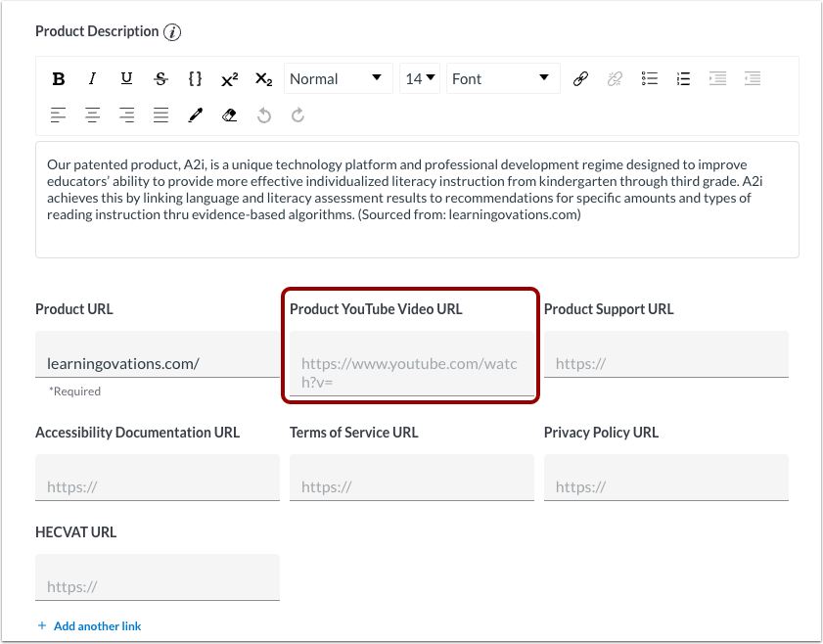Apply subscript formatting
Screen dimensions: 823x644
263,78
